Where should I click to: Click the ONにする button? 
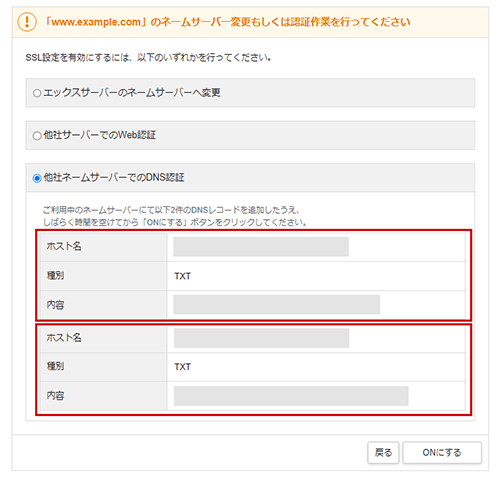442,452
